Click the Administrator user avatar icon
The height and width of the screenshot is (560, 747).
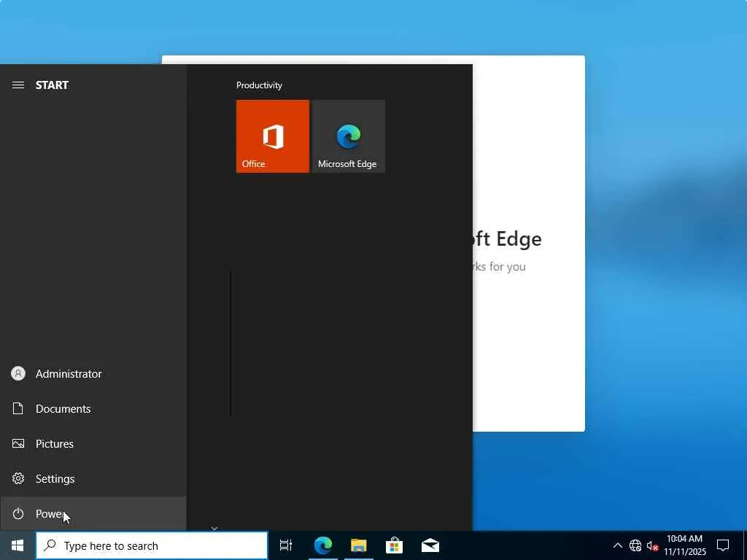click(18, 374)
